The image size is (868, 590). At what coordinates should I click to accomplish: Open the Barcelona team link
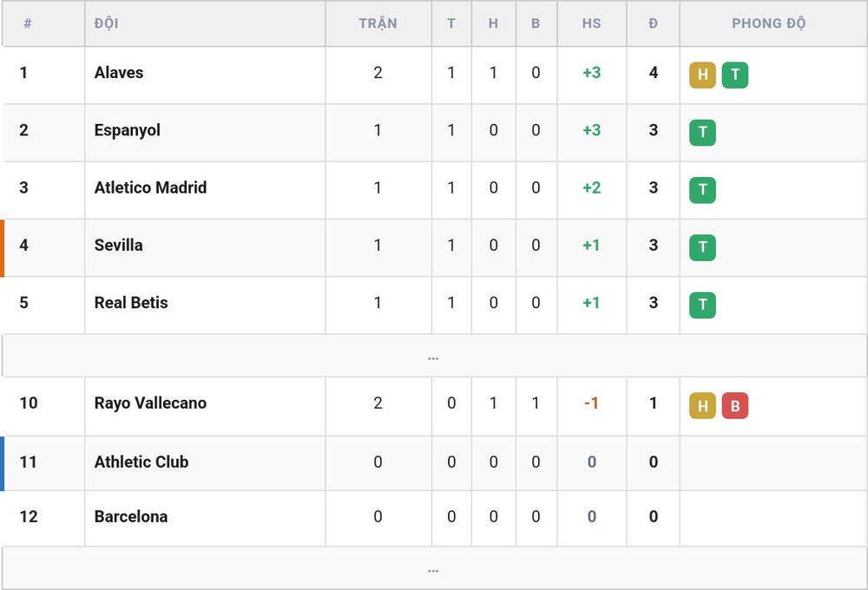pos(131,516)
